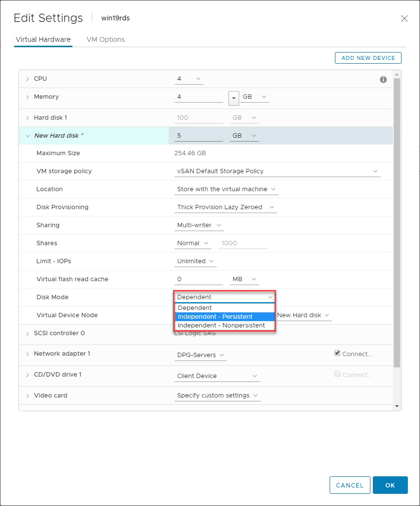Toggle the CD/DVD drive Connect checkbox
The width and height of the screenshot is (420, 506).
[337, 373]
